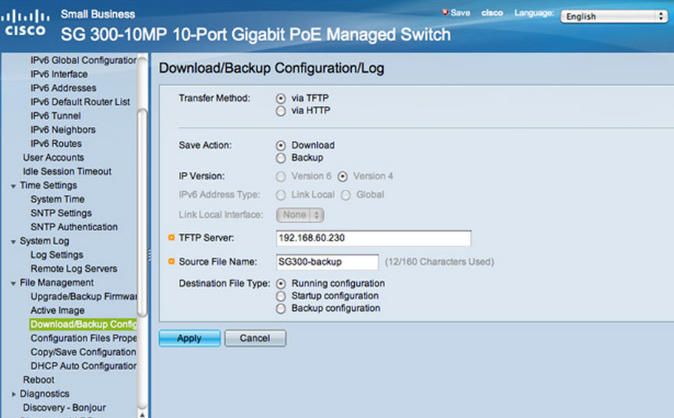Screen dimensions: 674x418
Task: Select IP Version 4 radio
Action: point(343,176)
